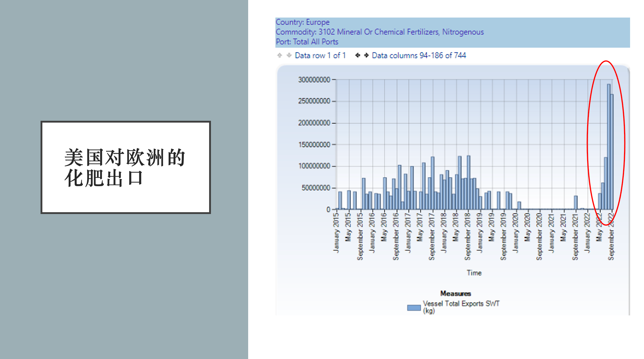Select the September 2021 isolated bar
This screenshot has height=359, width=644.
(576, 203)
